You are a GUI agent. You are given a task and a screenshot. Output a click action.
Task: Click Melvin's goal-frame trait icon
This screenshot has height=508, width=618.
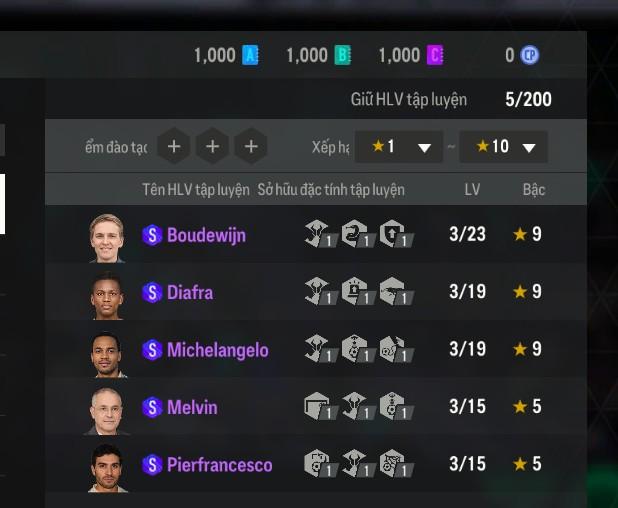tap(320, 406)
